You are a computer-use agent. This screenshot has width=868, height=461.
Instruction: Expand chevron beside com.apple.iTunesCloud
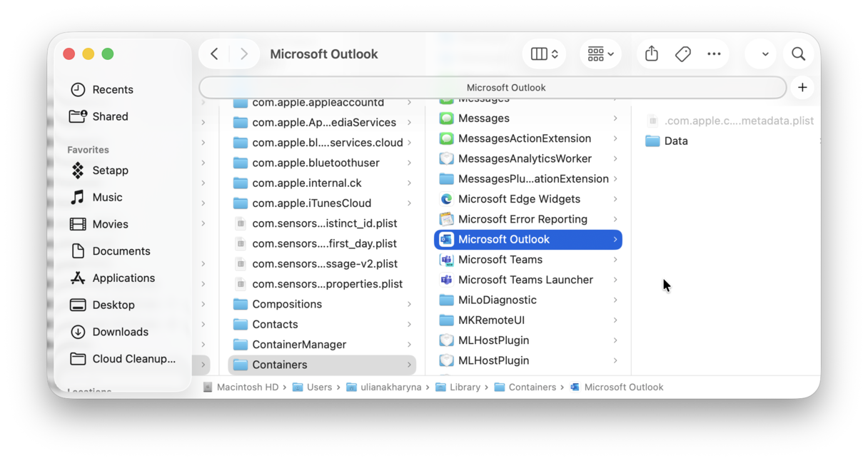(x=409, y=203)
